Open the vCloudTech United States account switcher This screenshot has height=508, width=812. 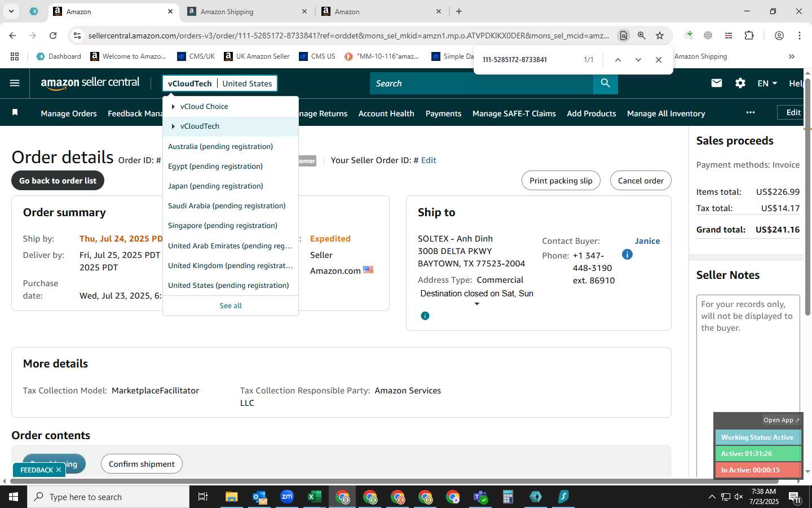coord(220,84)
